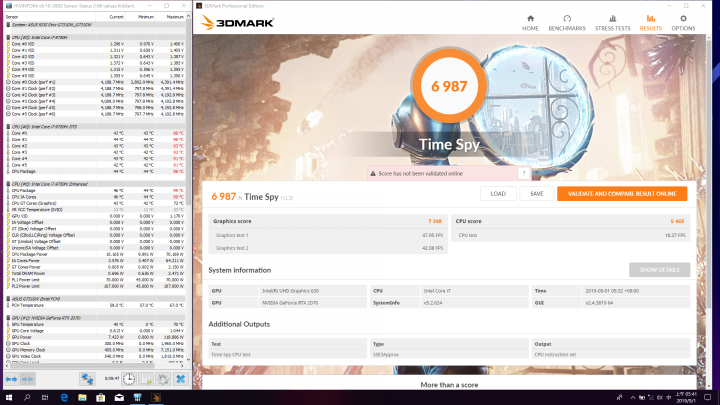Go to STRESS TESTS in 3DMark
This screenshot has width=720, height=405.
pyautogui.click(x=613, y=22)
